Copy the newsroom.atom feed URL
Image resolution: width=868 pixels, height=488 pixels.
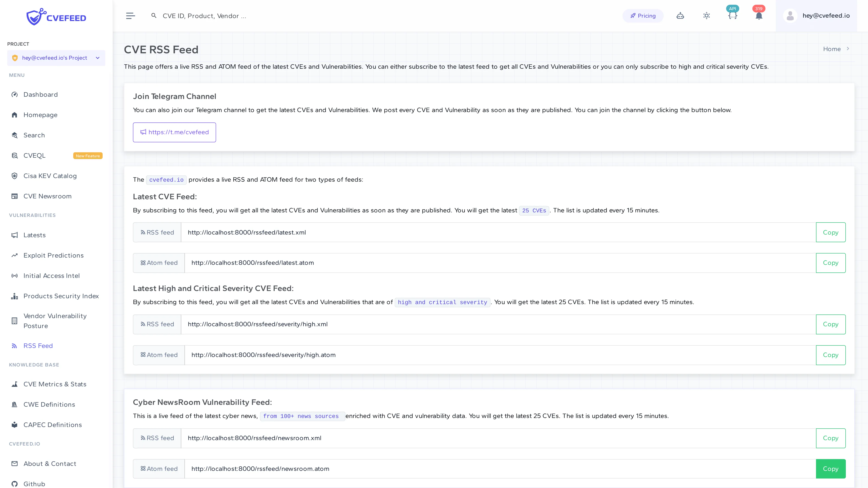[831, 469]
